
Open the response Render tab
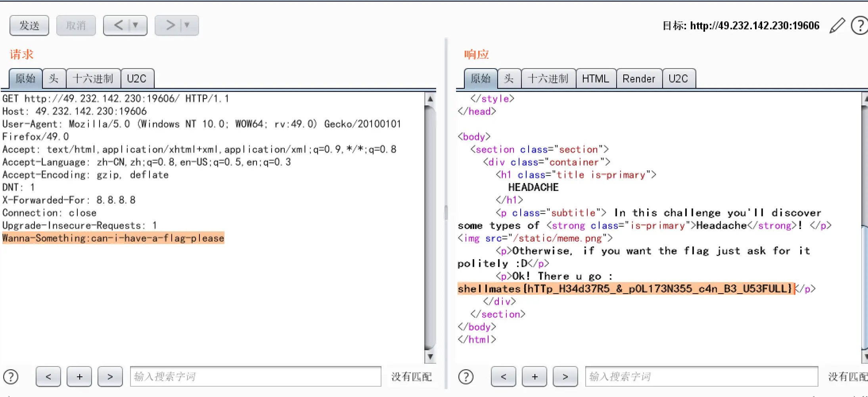tap(638, 78)
